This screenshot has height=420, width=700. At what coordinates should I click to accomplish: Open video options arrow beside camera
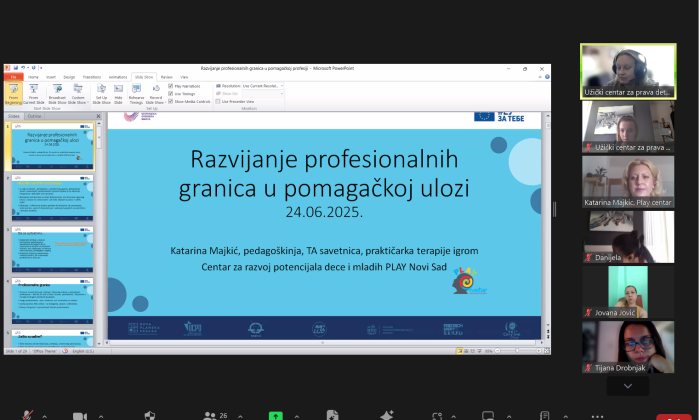(x=101, y=416)
